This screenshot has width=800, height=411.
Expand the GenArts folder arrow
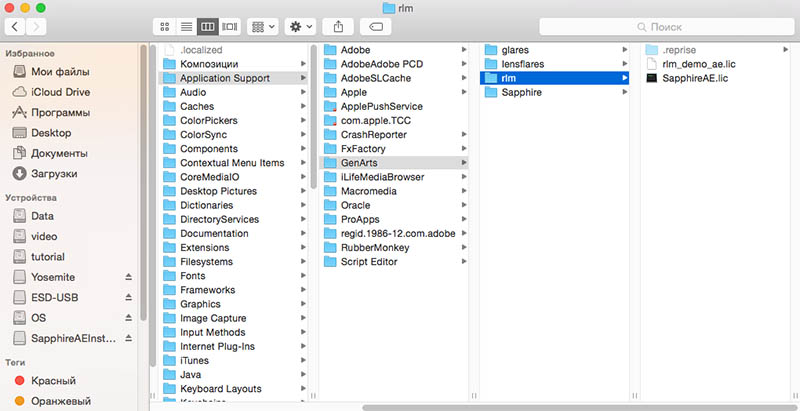tap(464, 163)
